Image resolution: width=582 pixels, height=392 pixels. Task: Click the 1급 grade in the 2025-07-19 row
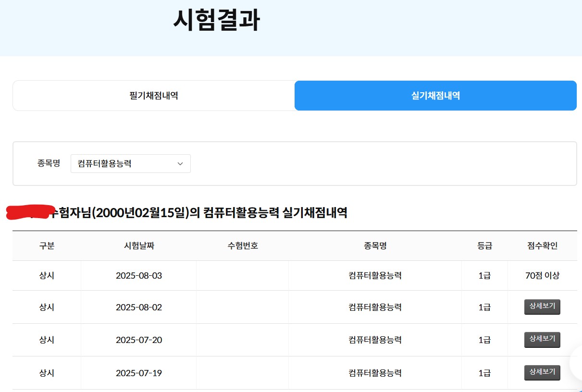(484, 373)
